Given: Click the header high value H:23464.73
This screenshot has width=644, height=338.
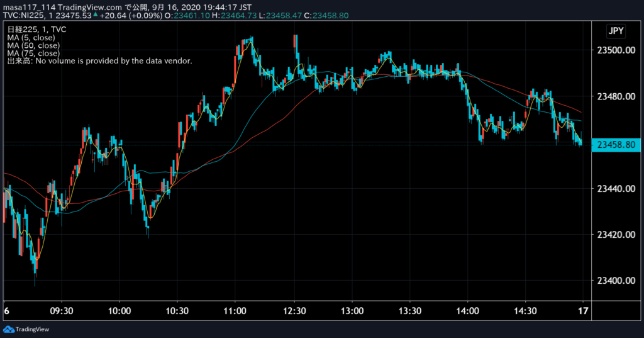Looking at the screenshot, I should coord(234,16).
